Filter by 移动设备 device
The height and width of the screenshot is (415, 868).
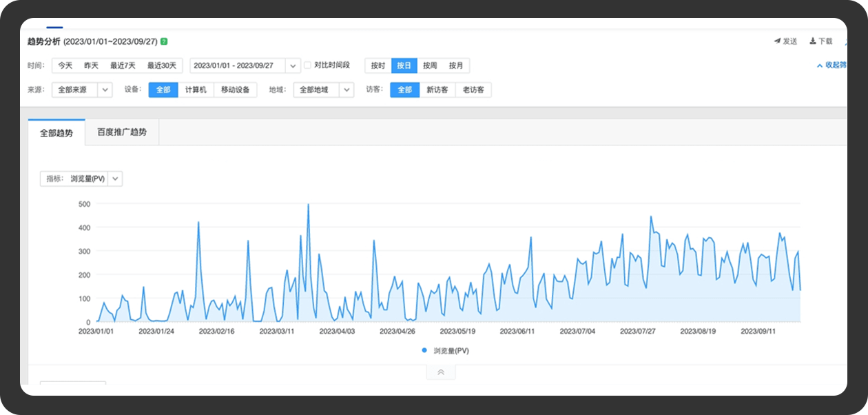[x=235, y=90]
